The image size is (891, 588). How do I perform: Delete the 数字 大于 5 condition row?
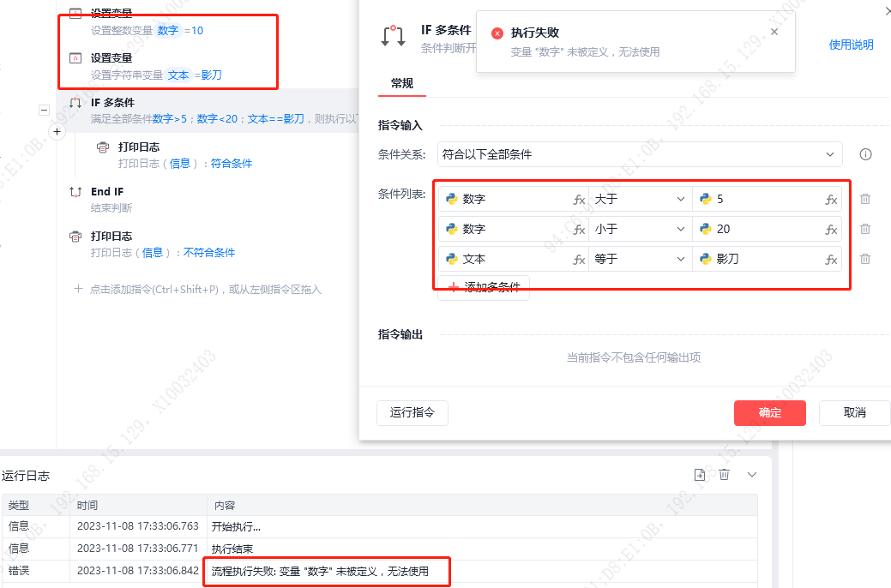[x=865, y=199]
